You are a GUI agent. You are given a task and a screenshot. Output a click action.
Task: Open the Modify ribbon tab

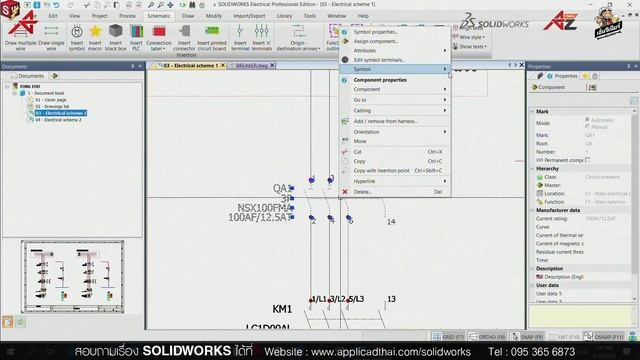(213, 16)
